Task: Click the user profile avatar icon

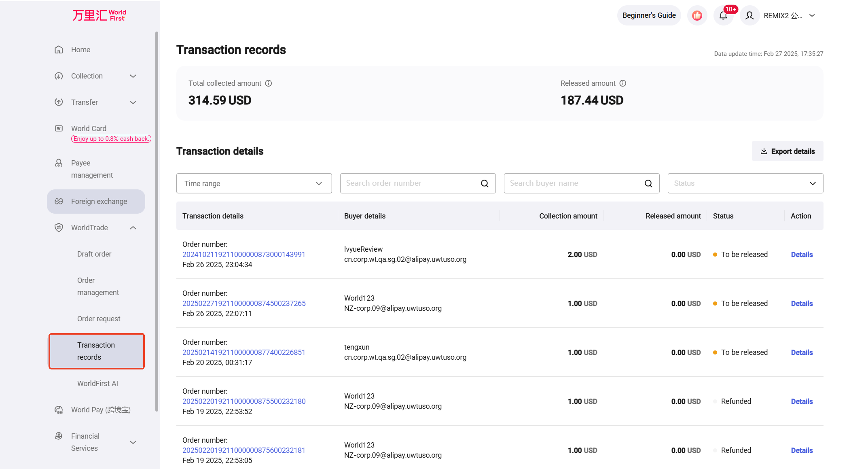Action: tap(749, 15)
